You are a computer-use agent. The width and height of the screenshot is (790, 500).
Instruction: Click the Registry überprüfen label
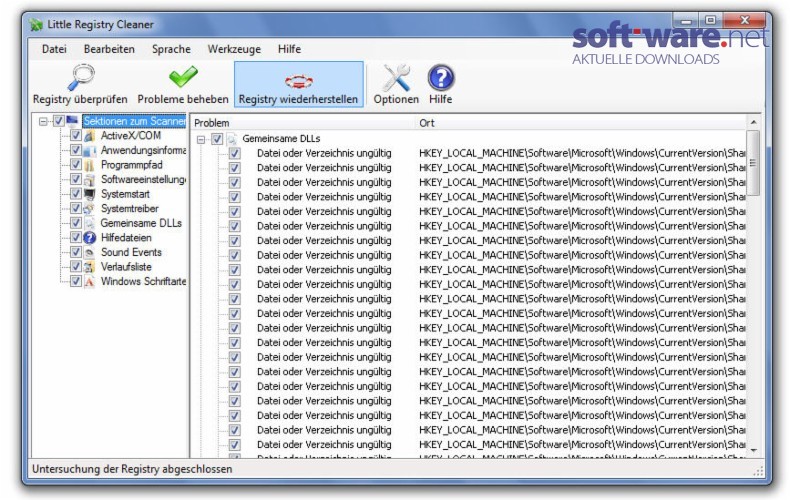[x=80, y=99]
